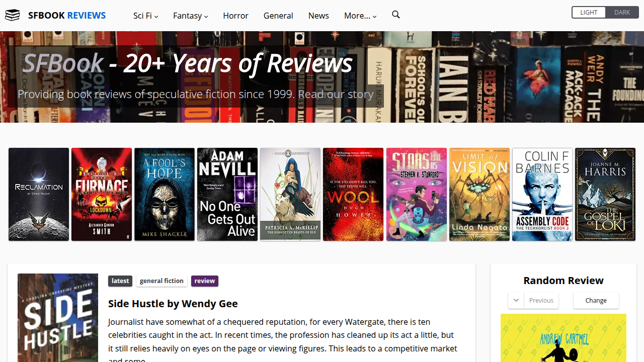Click the 'review' tag
The height and width of the screenshot is (362, 644).
[x=205, y=281]
